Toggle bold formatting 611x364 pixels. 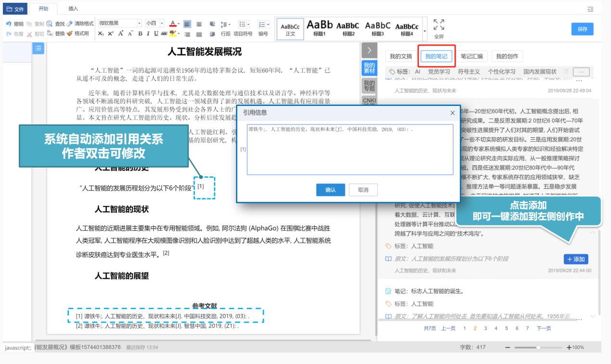(140, 34)
